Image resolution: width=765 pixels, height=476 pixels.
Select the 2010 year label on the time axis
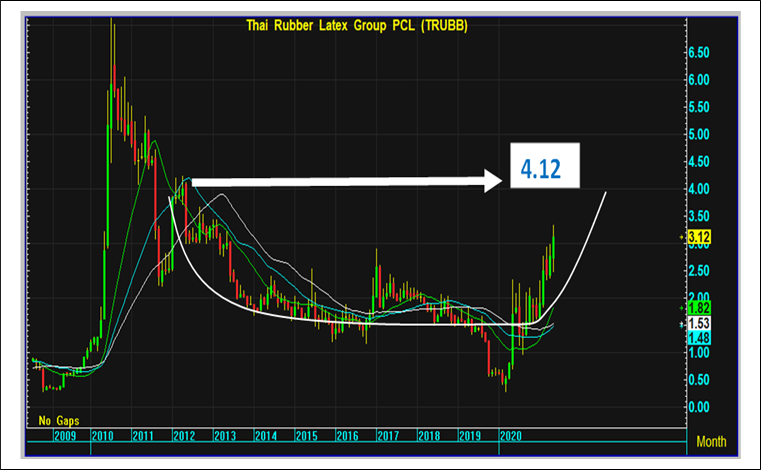[x=102, y=436]
